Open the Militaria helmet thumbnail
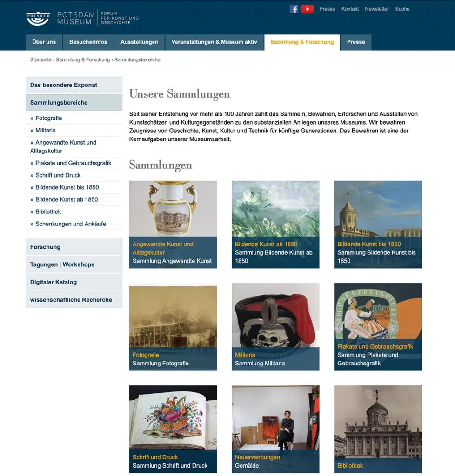455x476 pixels. [x=275, y=316]
